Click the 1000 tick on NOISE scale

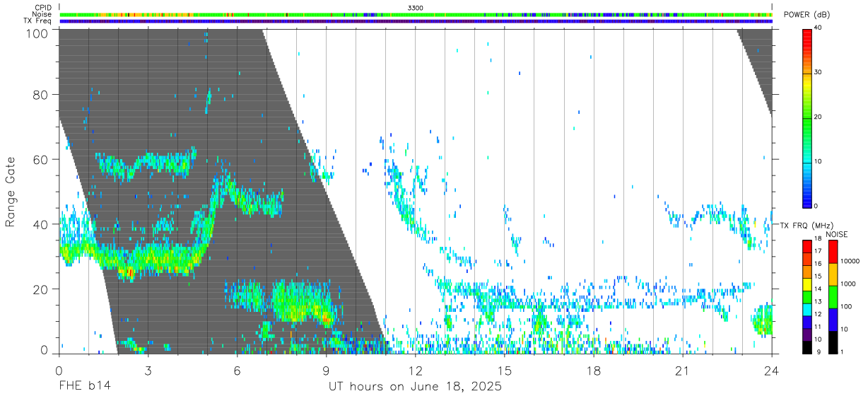[x=849, y=284]
